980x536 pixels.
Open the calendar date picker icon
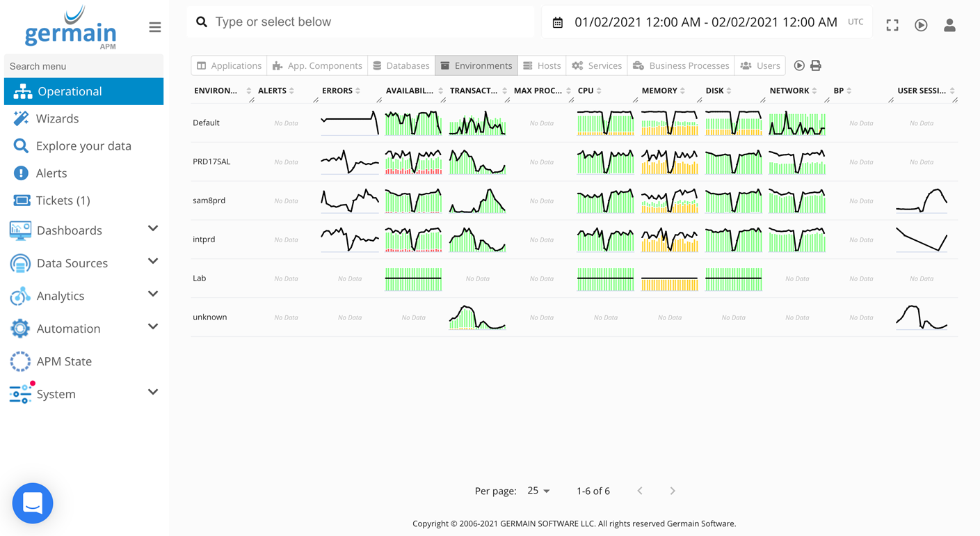tap(557, 23)
